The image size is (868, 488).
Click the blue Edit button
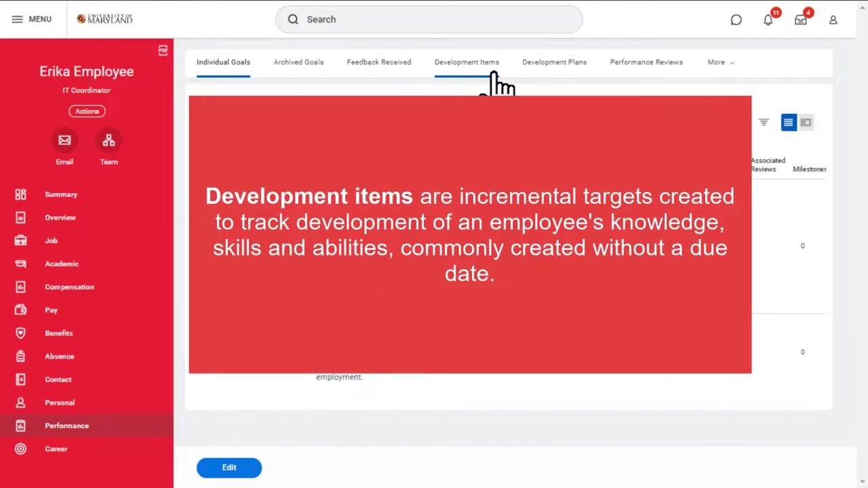tap(229, 468)
